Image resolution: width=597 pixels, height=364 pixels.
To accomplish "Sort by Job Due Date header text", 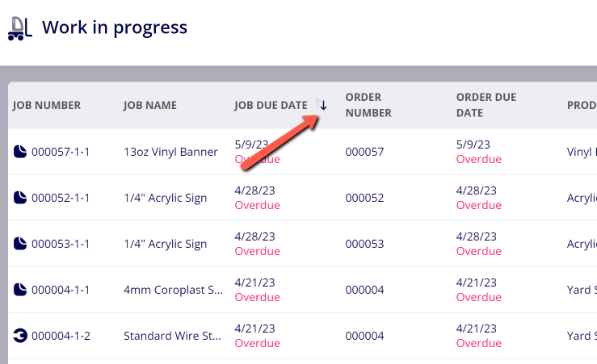I will [271, 106].
